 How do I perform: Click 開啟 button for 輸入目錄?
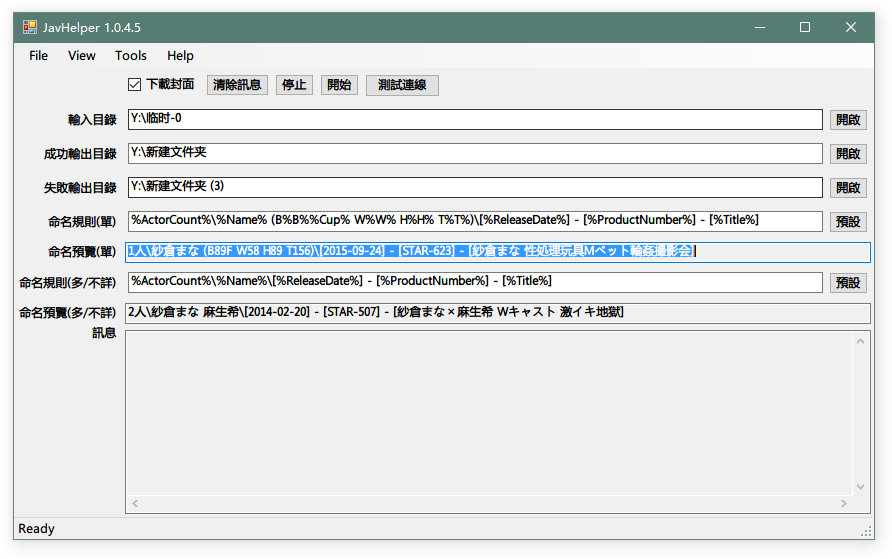[x=848, y=120]
